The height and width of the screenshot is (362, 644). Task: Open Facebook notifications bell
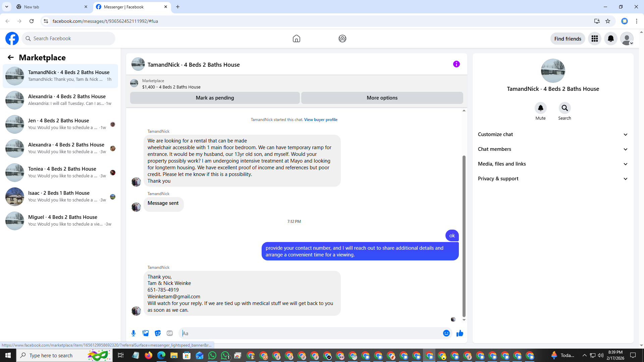pos(610,39)
